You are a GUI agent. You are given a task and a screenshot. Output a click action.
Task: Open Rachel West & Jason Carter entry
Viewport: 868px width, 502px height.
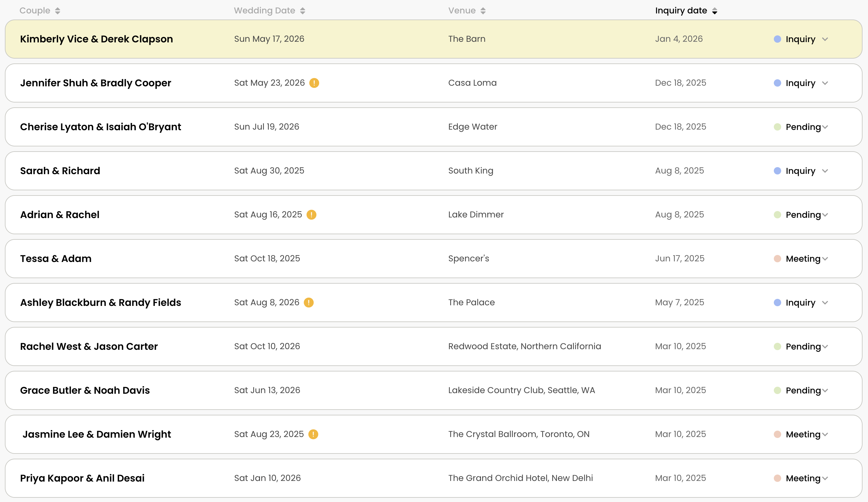pos(89,346)
